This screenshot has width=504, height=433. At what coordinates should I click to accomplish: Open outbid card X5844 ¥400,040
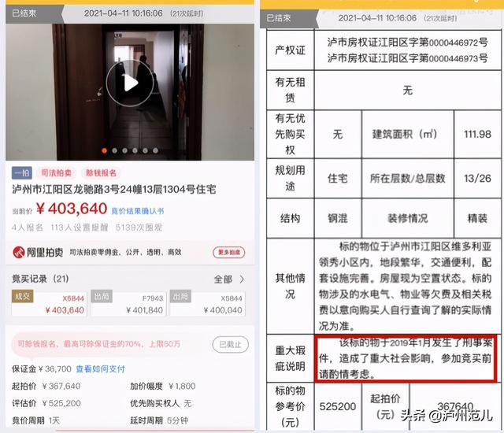[208, 304]
